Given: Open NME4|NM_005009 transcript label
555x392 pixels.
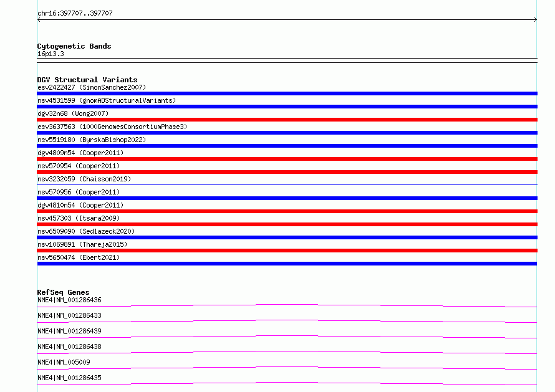Looking at the screenshot, I should tap(64, 362).
